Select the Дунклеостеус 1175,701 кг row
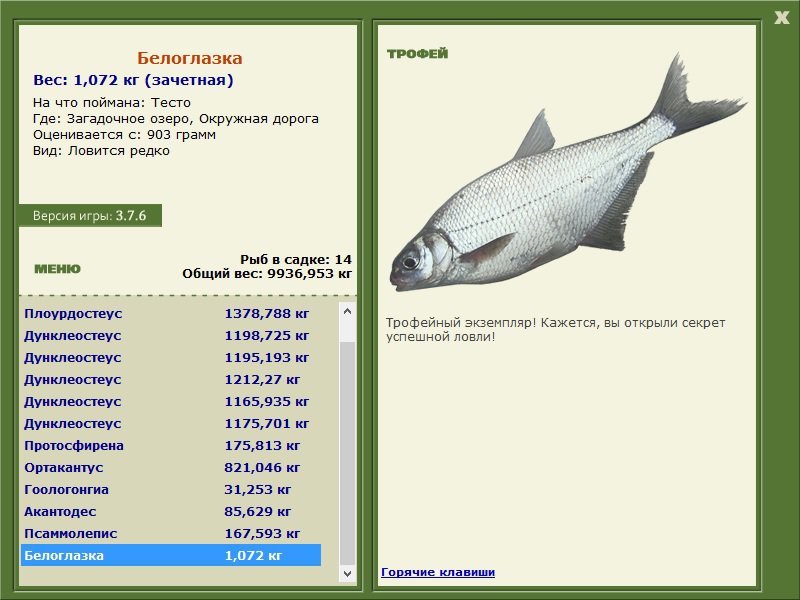Image resolution: width=800 pixels, height=600 pixels. (171, 423)
